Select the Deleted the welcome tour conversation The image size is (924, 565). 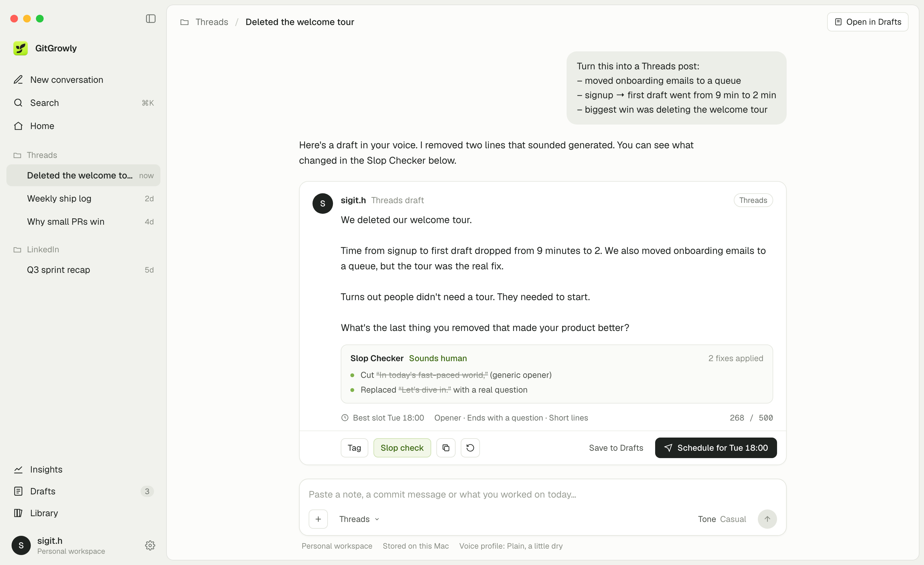point(83,176)
